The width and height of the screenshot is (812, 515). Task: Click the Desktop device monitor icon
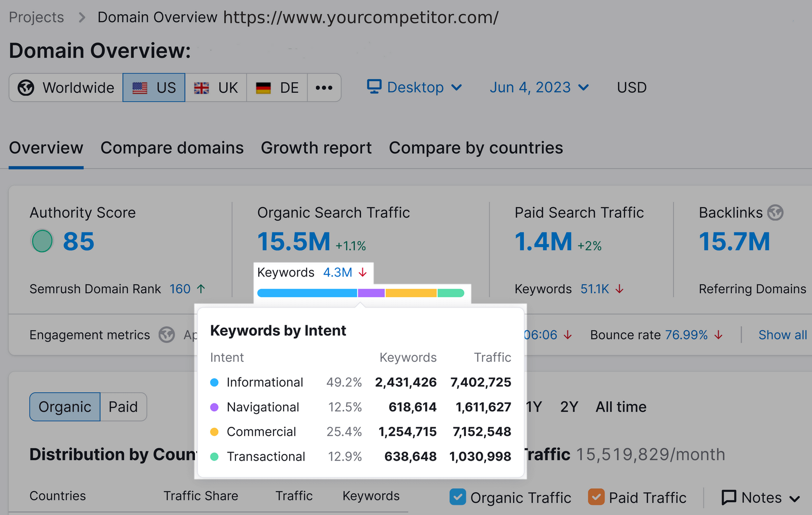coord(374,87)
